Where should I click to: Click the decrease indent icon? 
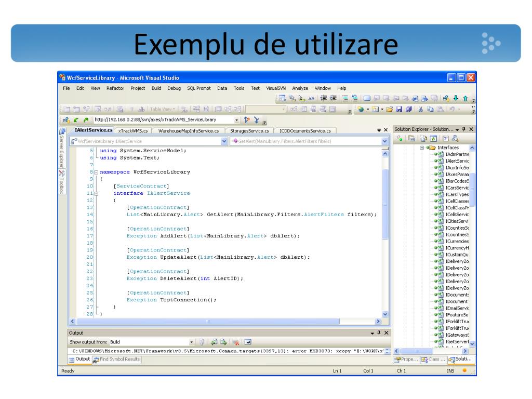[324, 98]
